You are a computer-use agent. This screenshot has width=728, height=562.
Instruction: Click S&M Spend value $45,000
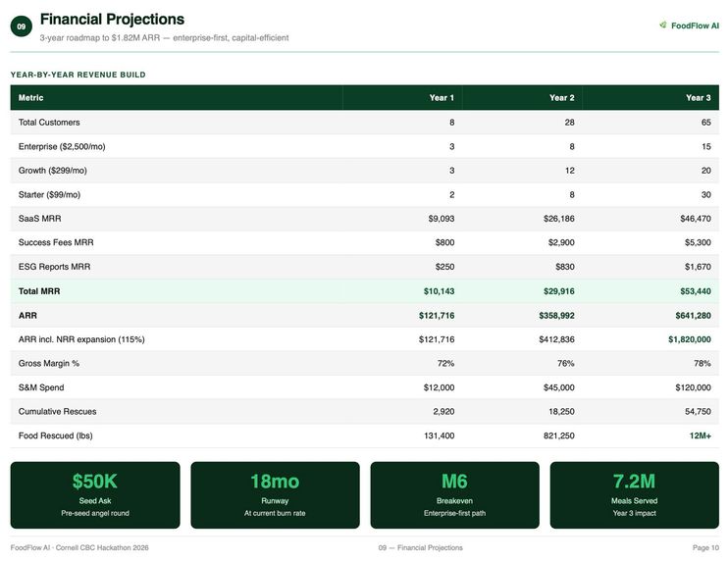(559, 387)
